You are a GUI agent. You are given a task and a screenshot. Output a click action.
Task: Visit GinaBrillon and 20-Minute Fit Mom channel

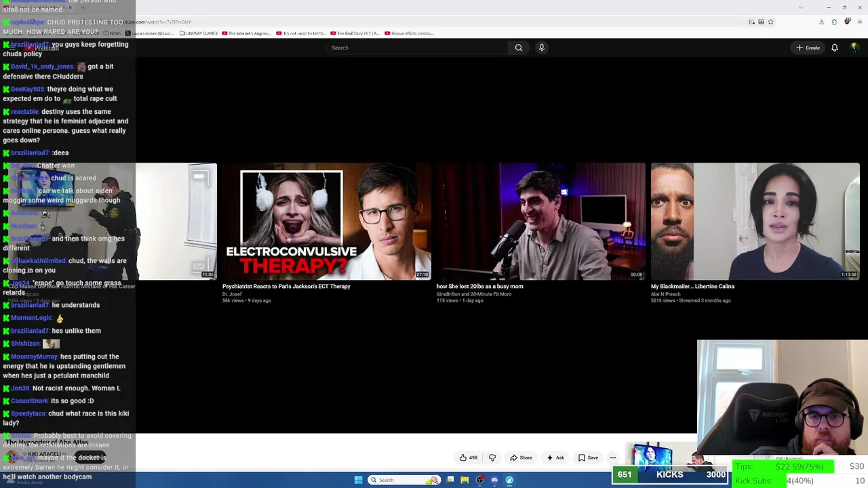(x=474, y=294)
